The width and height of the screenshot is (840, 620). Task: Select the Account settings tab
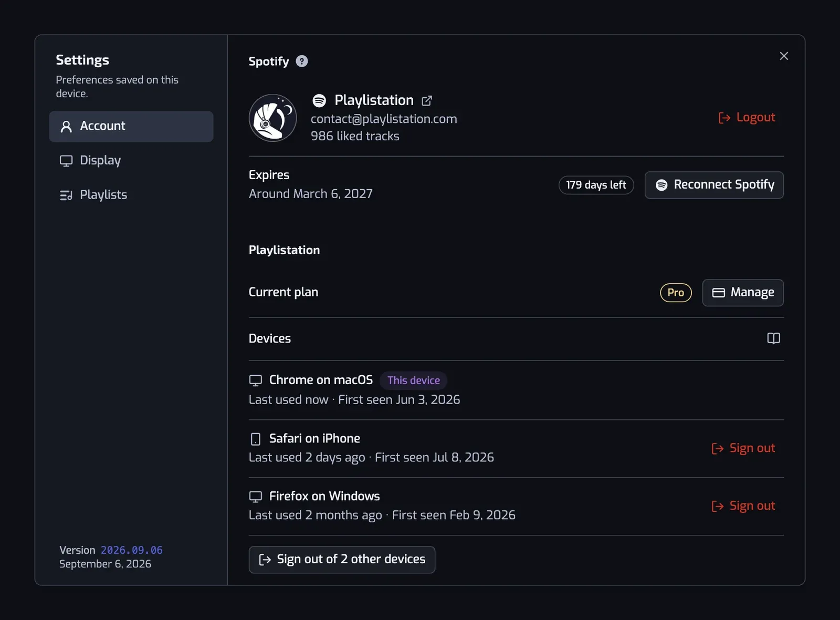point(131,126)
